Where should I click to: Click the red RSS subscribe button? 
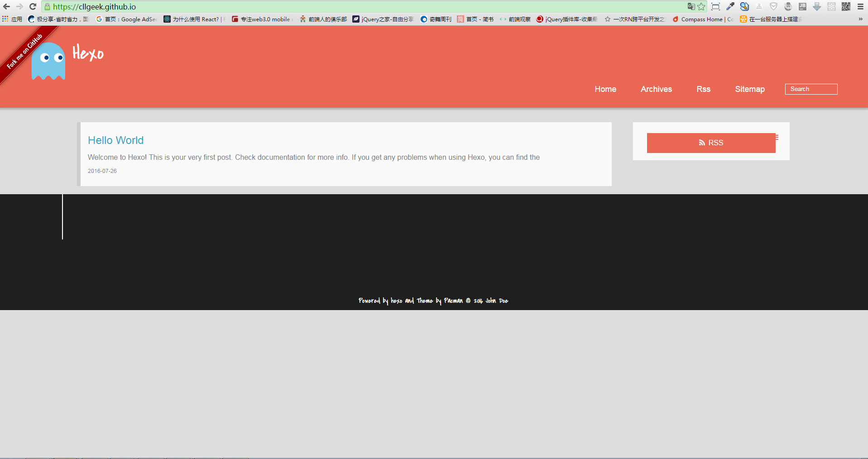[711, 143]
